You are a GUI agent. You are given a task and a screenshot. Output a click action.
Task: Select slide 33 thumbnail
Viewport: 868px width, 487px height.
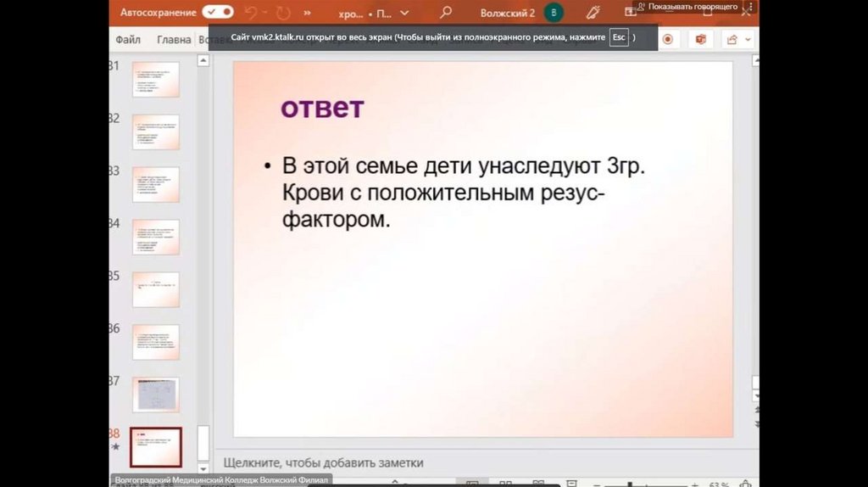(155, 184)
